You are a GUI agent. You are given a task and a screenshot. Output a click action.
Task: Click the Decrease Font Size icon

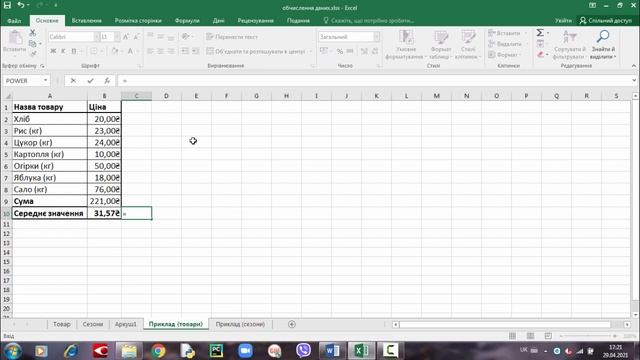[136, 37]
